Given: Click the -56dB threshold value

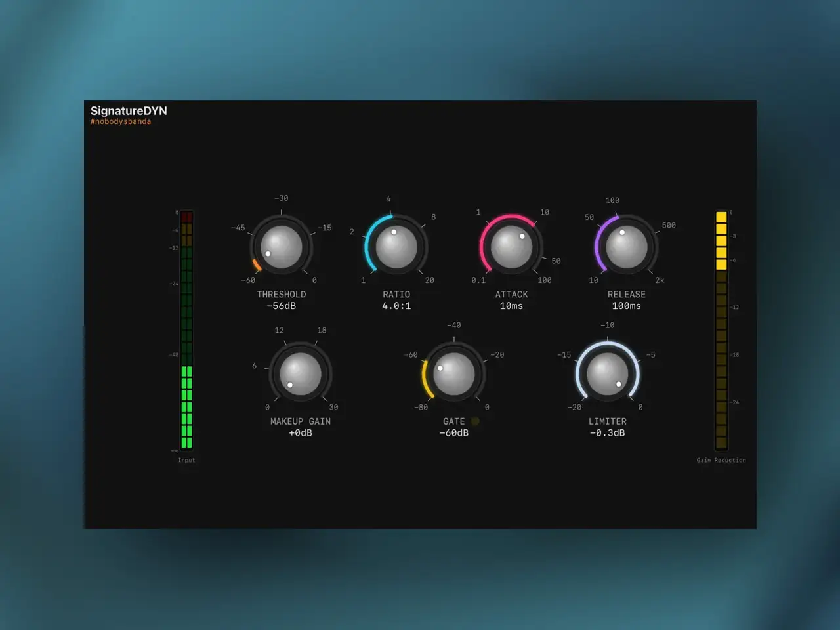Looking at the screenshot, I should 282,306.
